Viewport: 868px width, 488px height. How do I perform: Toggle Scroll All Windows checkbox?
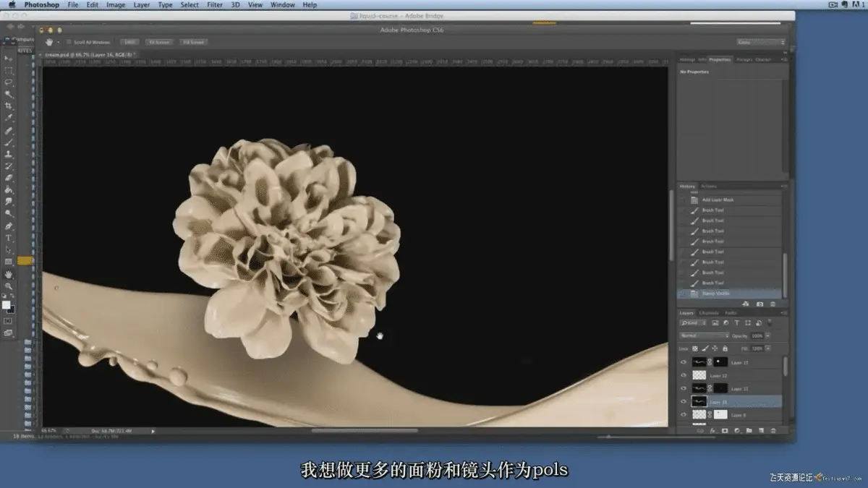(x=69, y=42)
